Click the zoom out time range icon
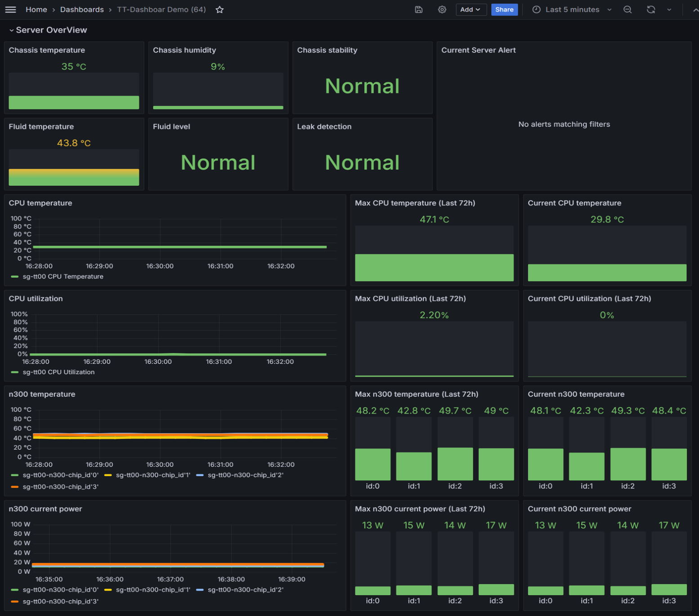Image resolution: width=699 pixels, height=616 pixels. (627, 9)
